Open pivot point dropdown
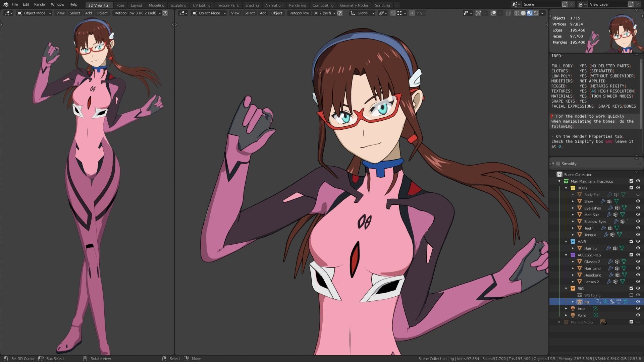The height and width of the screenshot is (362, 644). (x=383, y=13)
